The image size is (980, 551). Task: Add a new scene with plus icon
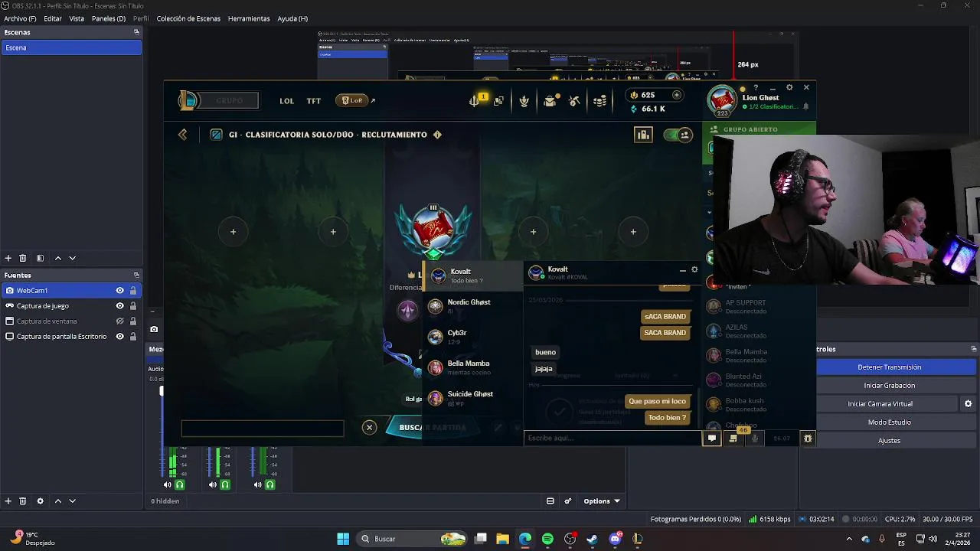(8, 258)
